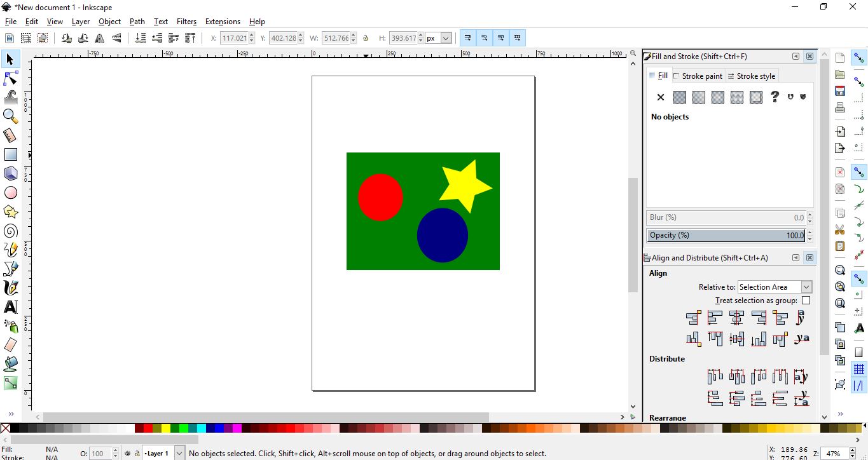Click the Print document icon
Image resolution: width=868 pixels, height=460 pixels.
pyautogui.click(x=840, y=107)
